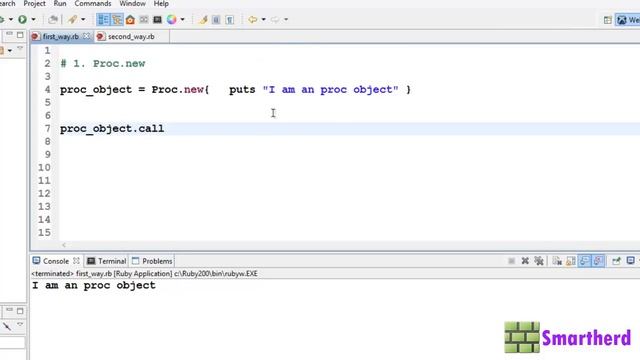Click the green Run button in toolbar
The width and height of the screenshot is (640, 360).
[x=22, y=19]
